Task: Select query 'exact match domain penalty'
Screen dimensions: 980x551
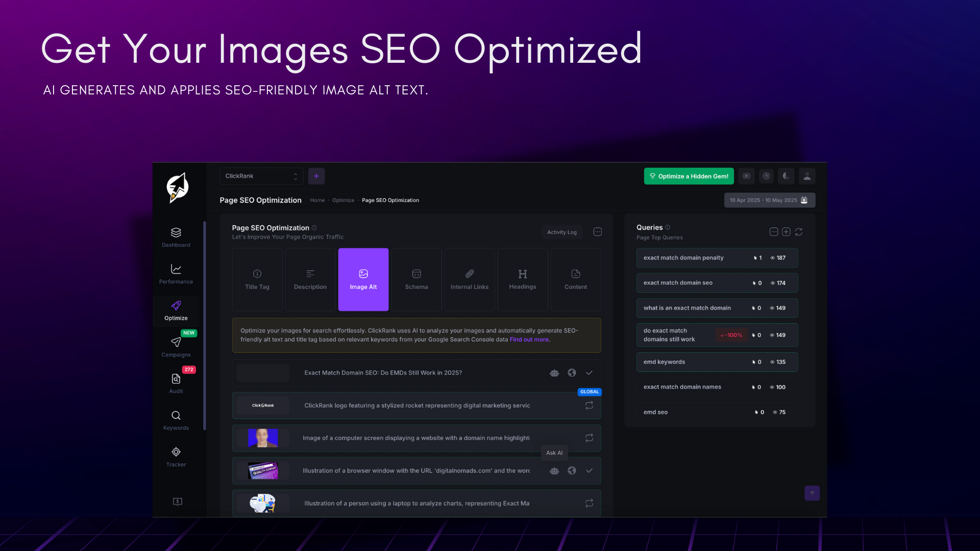Action: [717, 258]
